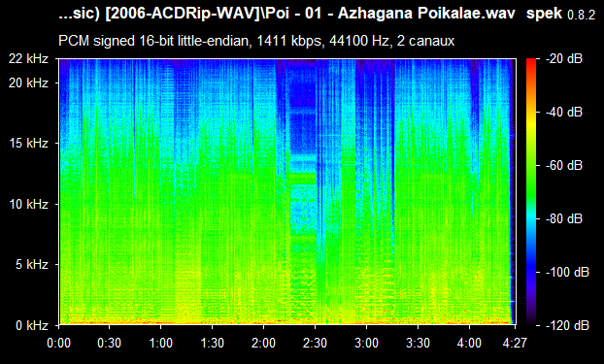
Task: Click the 4:27 end time label
Action: [515, 343]
